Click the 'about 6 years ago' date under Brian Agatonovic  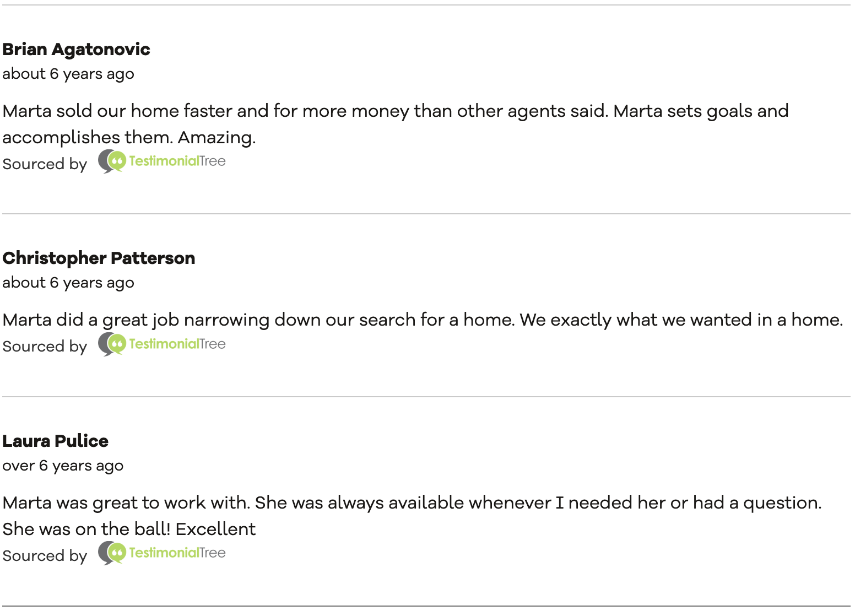tap(68, 74)
